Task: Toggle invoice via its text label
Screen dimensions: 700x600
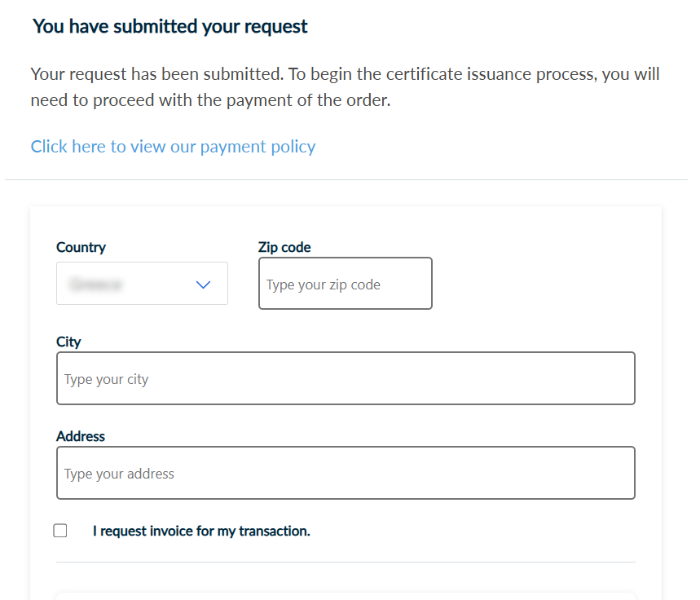Action: (x=201, y=531)
